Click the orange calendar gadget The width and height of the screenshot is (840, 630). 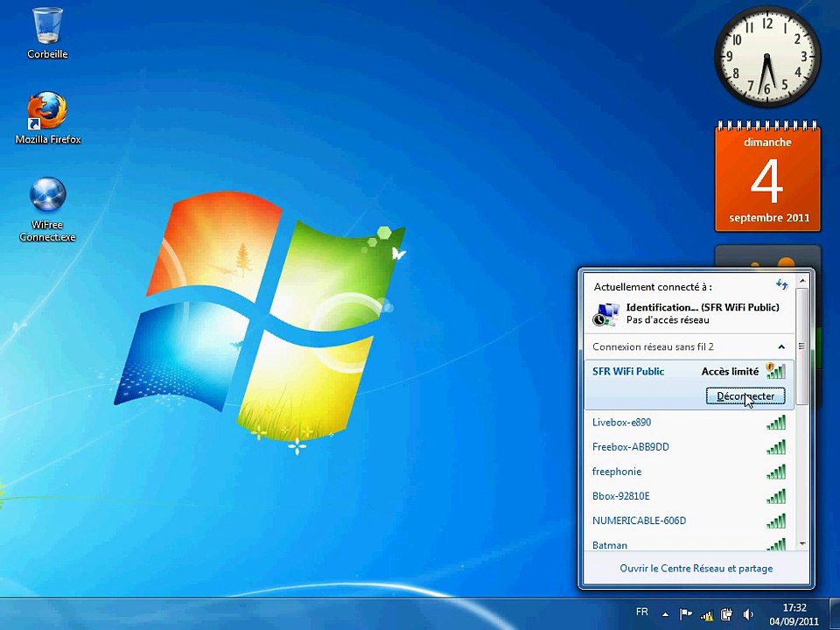pos(767,177)
